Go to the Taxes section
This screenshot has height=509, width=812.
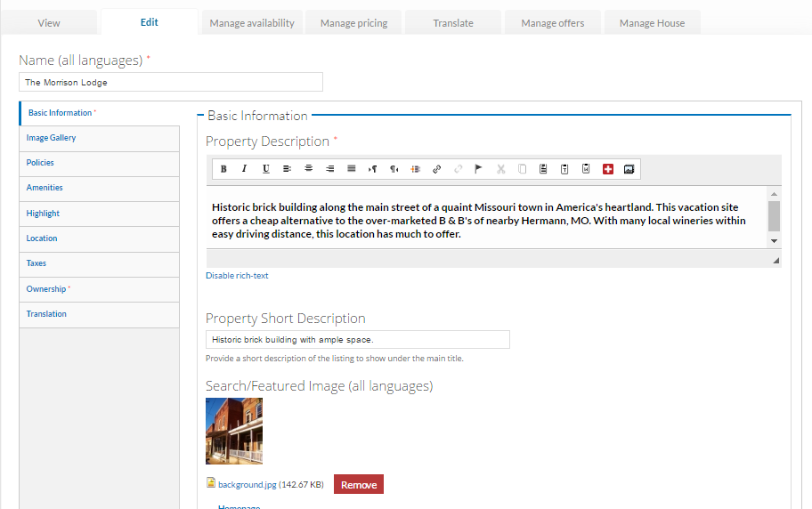100,263
